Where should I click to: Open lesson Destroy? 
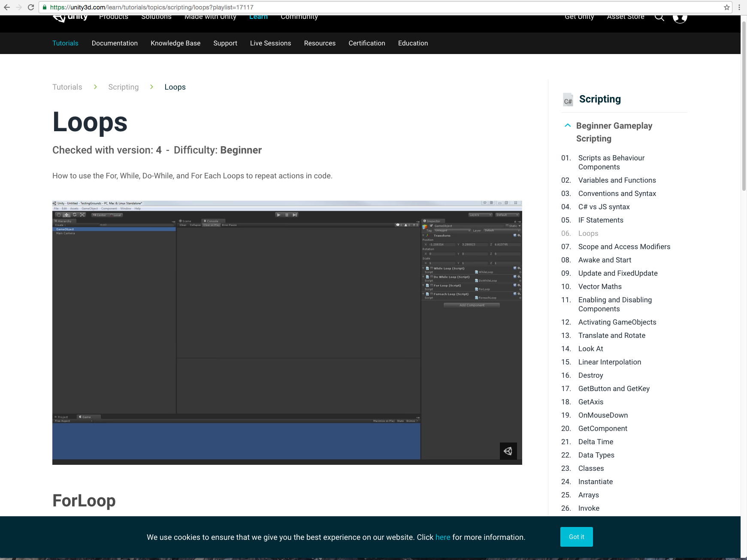pyautogui.click(x=591, y=376)
